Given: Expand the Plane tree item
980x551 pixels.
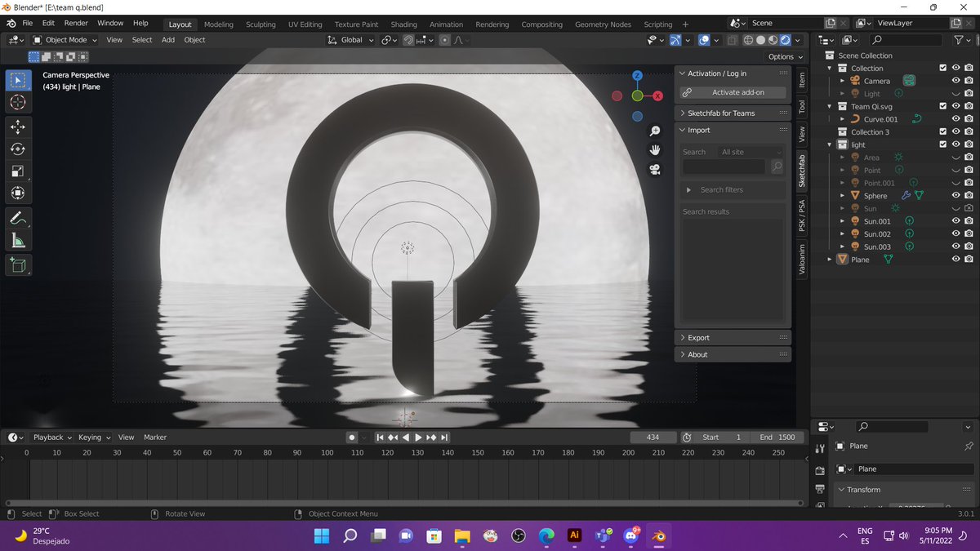Looking at the screenshot, I should pyautogui.click(x=831, y=259).
